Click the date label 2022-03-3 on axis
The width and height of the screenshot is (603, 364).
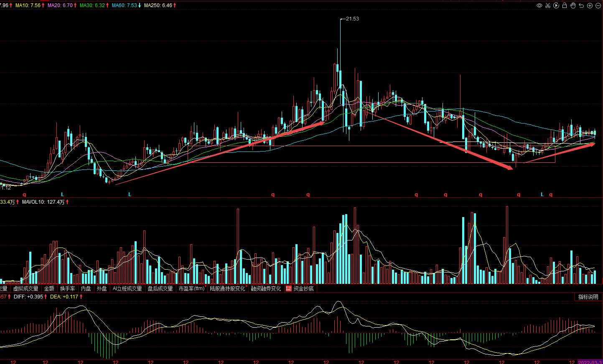click(x=590, y=361)
